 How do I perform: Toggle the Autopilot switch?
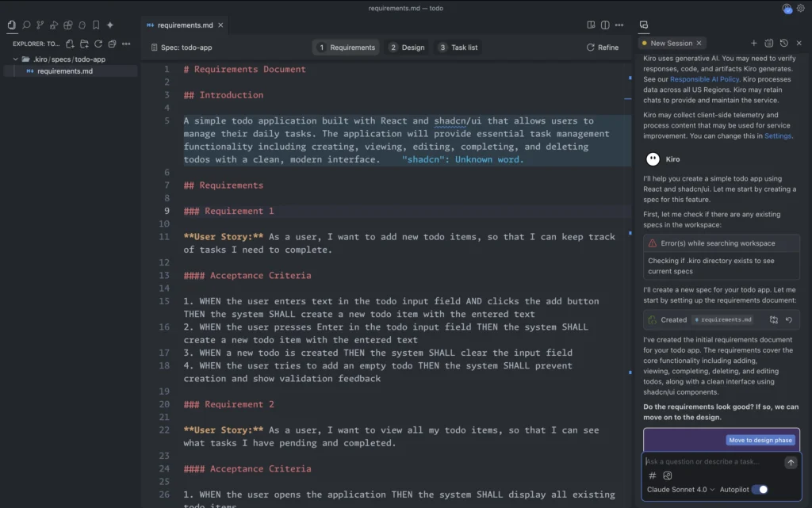(760, 490)
